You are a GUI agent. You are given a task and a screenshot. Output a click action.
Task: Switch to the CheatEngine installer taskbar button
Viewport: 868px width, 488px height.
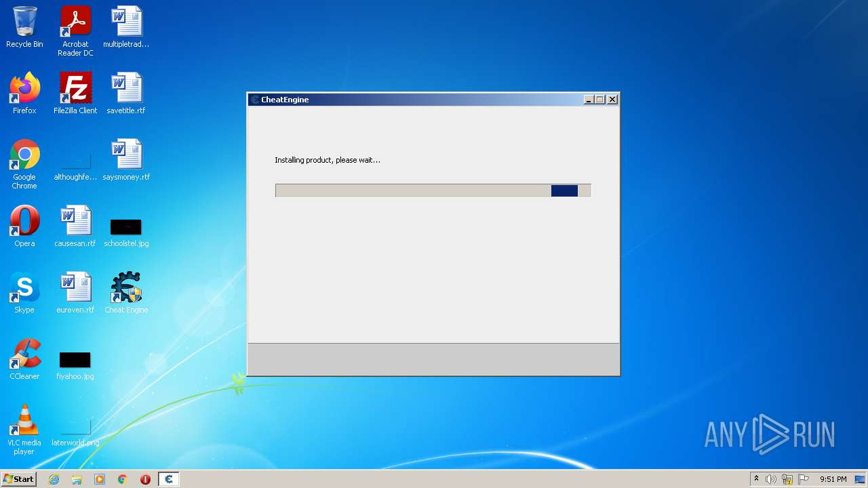(x=169, y=479)
